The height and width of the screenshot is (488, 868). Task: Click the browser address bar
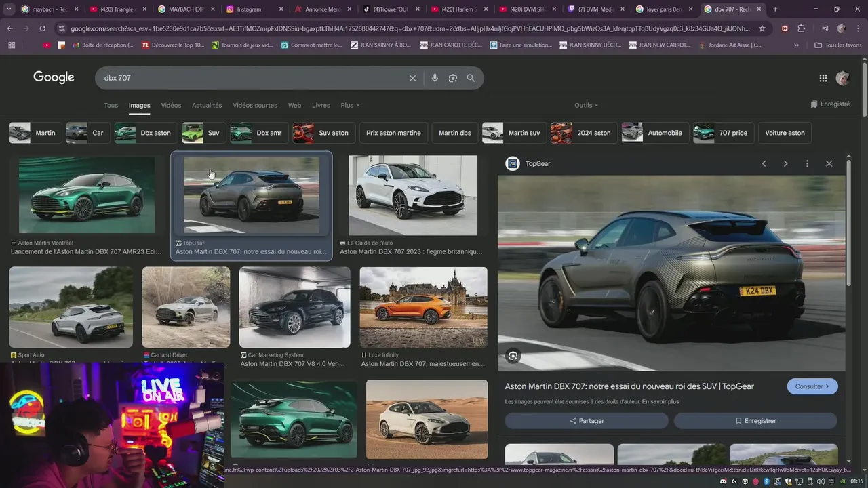410,28
